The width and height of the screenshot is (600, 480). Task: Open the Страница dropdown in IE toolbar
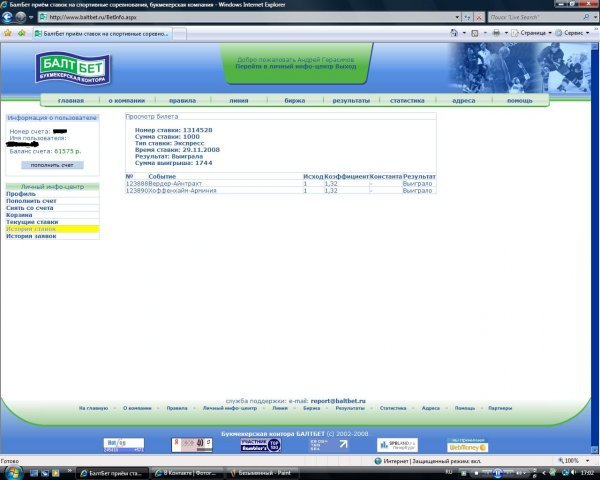point(529,32)
